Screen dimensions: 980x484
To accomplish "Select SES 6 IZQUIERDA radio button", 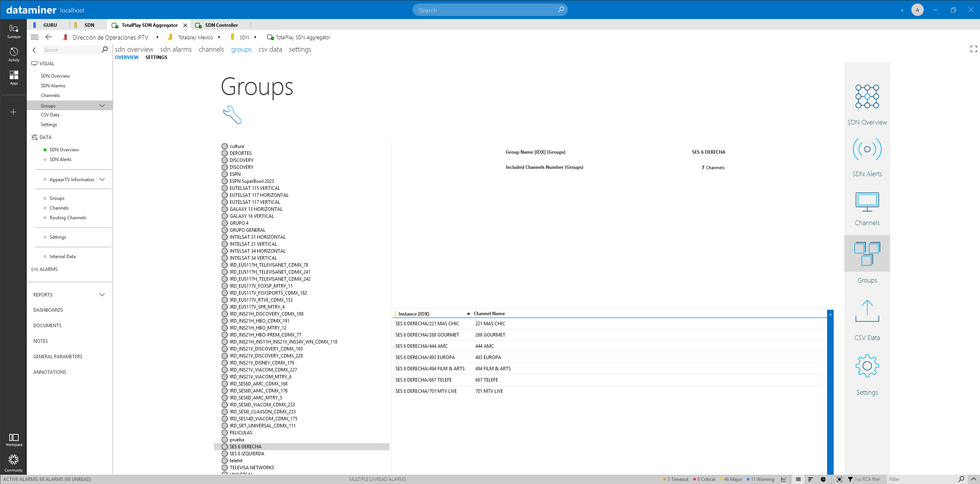I will (225, 454).
